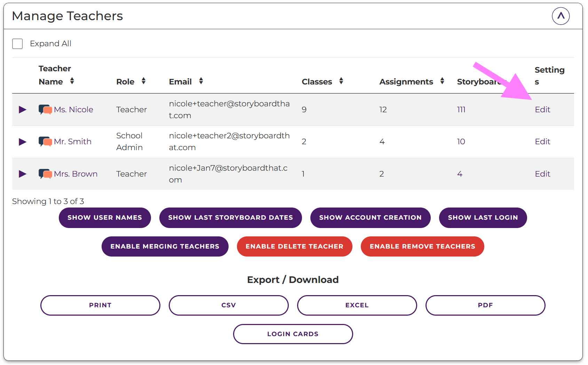Expand the Ms. Nicole row
This screenshot has width=588, height=365.
click(23, 109)
